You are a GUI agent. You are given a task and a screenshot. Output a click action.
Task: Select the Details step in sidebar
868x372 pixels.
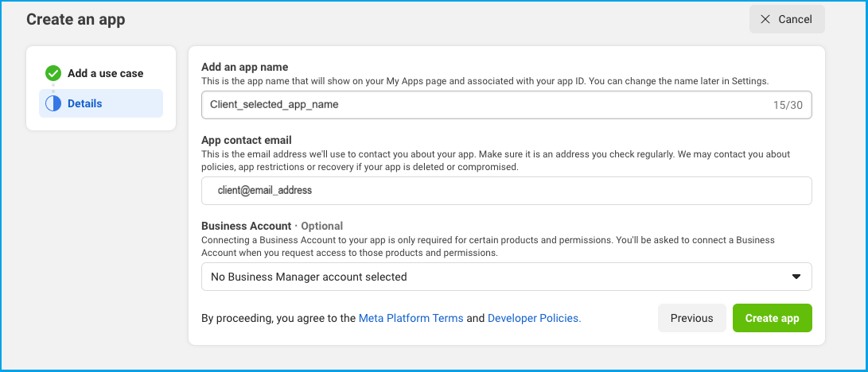101,103
